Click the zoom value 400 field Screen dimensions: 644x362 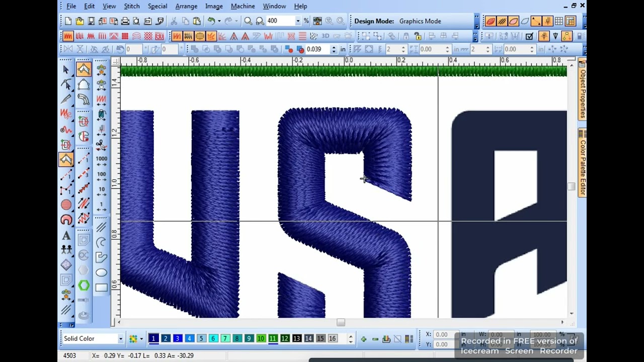[280, 21]
